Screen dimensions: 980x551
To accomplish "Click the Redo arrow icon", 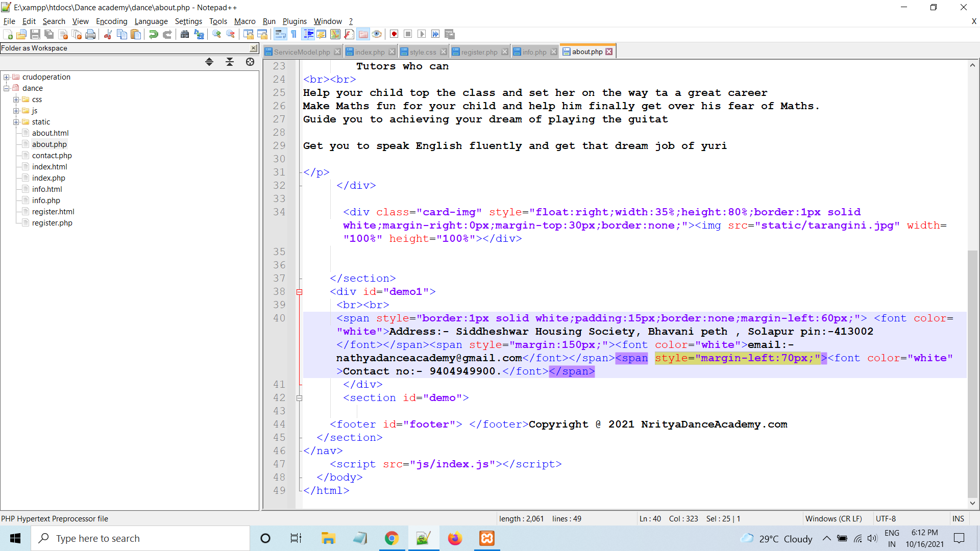I will (x=167, y=34).
